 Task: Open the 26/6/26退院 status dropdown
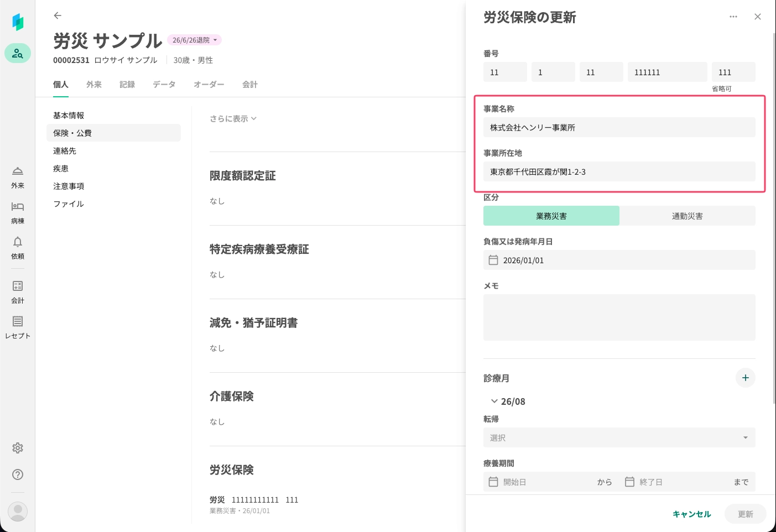point(194,40)
